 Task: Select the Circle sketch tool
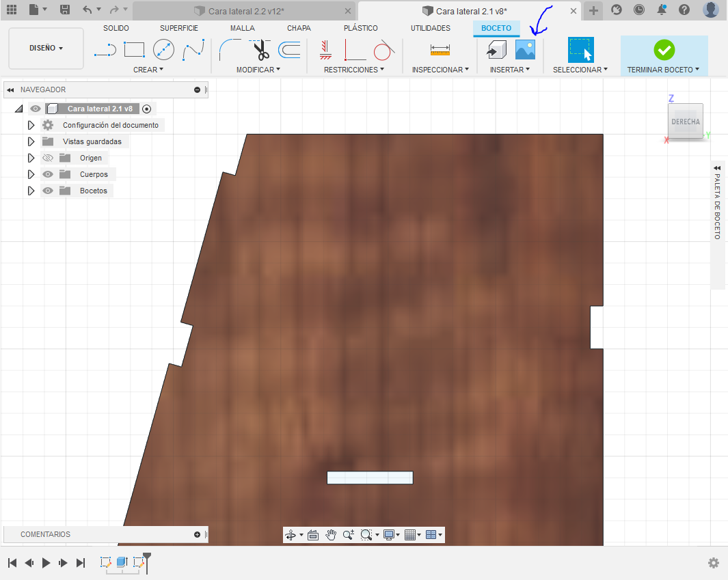click(x=163, y=50)
